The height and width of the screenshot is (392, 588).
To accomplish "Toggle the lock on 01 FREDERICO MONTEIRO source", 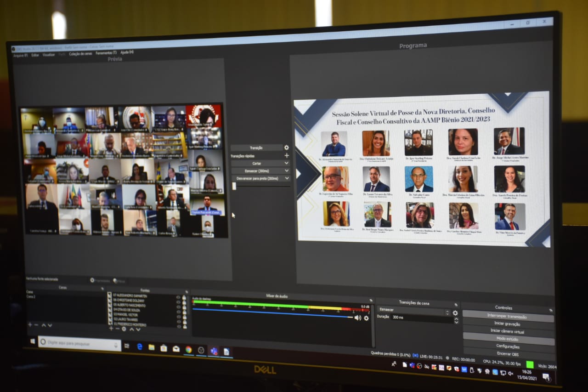I will click(185, 326).
